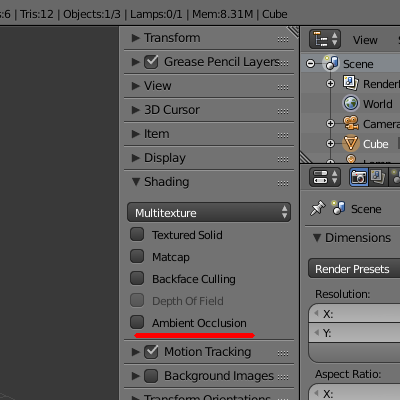The image size is (400, 400).
Task: Expand the Cube item in the outliner
Action: 330,143
